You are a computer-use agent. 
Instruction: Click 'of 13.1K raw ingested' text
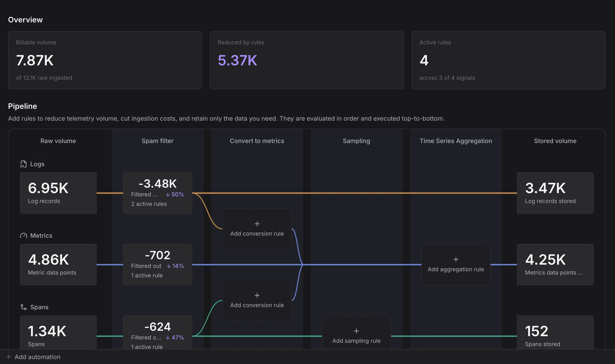click(x=44, y=78)
